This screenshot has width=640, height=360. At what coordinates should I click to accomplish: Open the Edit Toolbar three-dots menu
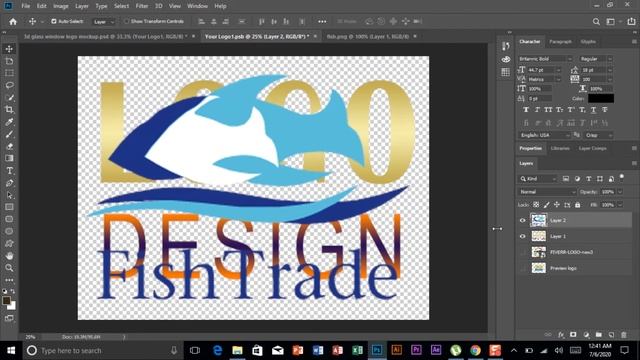[9, 280]
